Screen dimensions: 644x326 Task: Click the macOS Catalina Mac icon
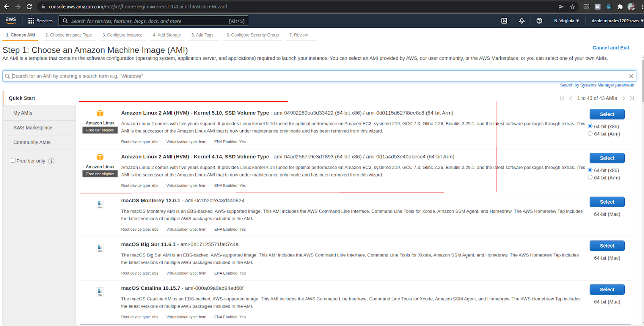100,292
